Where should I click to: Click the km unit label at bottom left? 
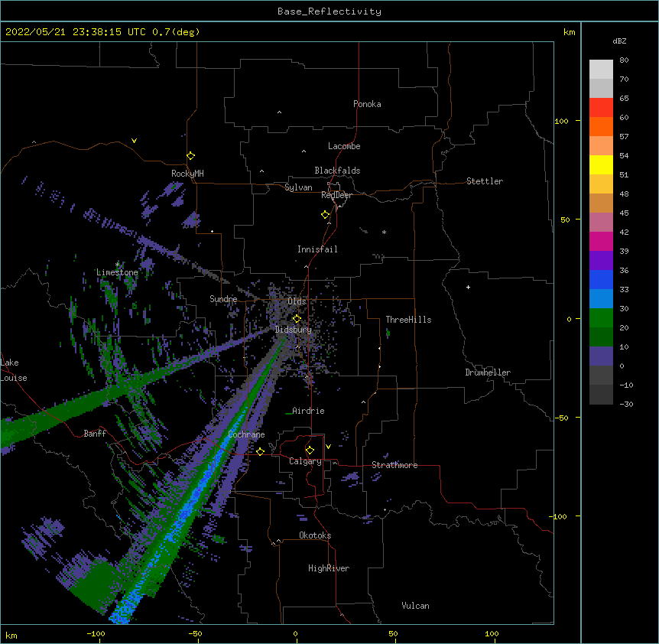(11, 635)
